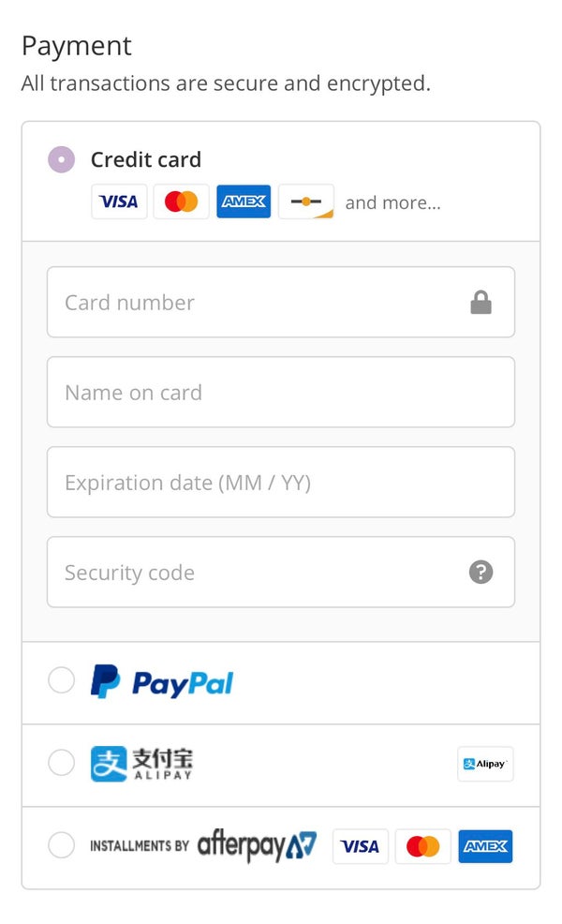The width and height of the screenshot is (562, 924).
Task: Focus the Expiration date input field
Action: click(x=280, y=483)
